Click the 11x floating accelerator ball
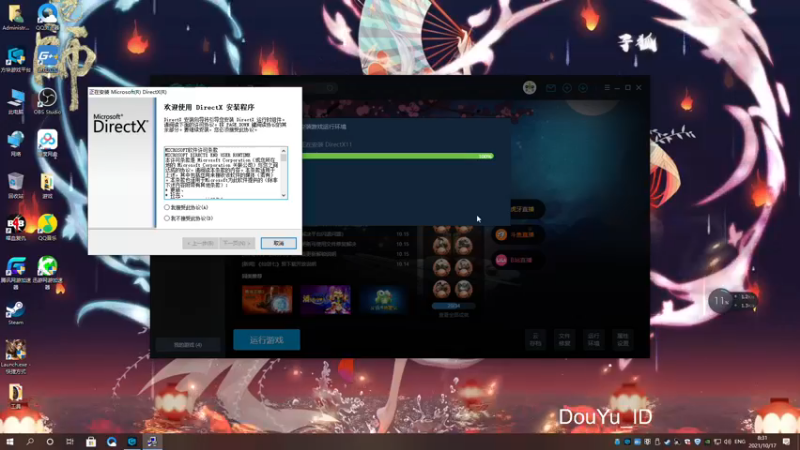 click(720, 301)
